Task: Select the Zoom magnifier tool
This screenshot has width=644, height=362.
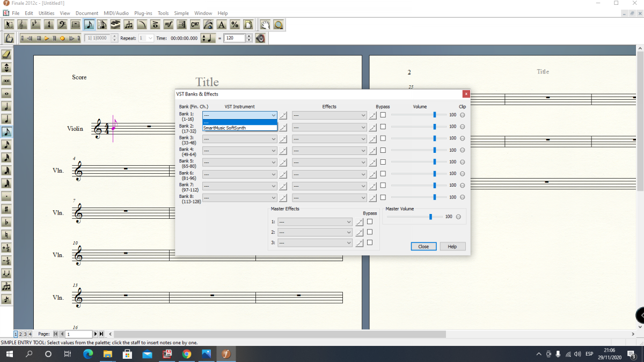Action: (278, 25)
